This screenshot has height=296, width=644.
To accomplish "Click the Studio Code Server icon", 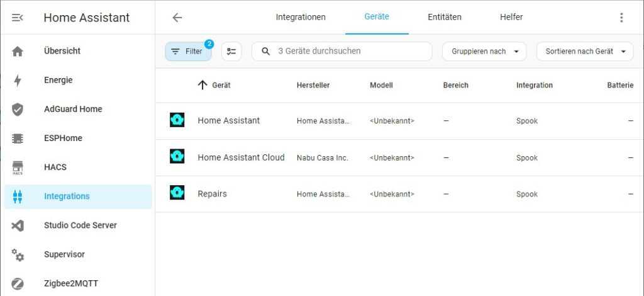I will tap(17, 225).
